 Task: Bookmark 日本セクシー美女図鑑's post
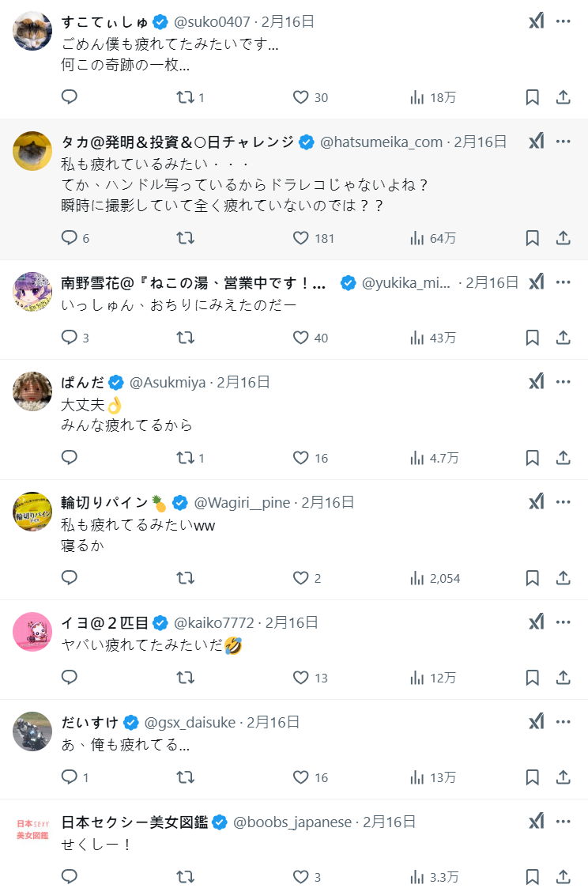pyautogui.click(x=533, y=877)
